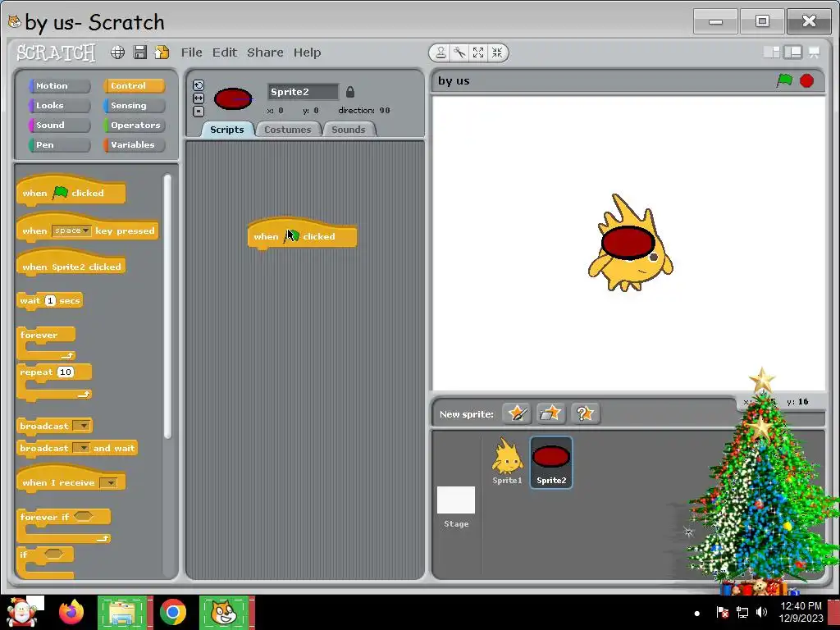Viewport: 840px width, 630px height.
Task: Click the save project floppy icon
Action: (x=139, y=52)
